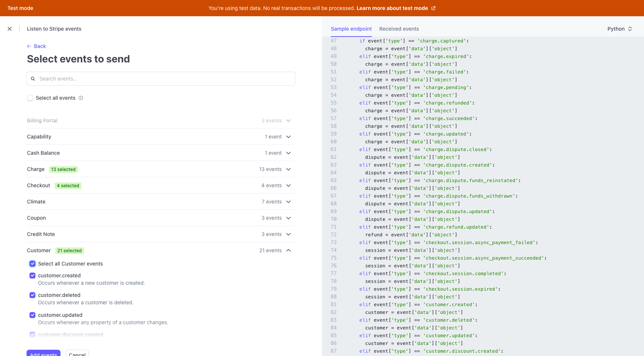Click 'Occurs whenever a customer is deleted.' text
The height and width of the screenshot is (356, 644).
[86, 302]
